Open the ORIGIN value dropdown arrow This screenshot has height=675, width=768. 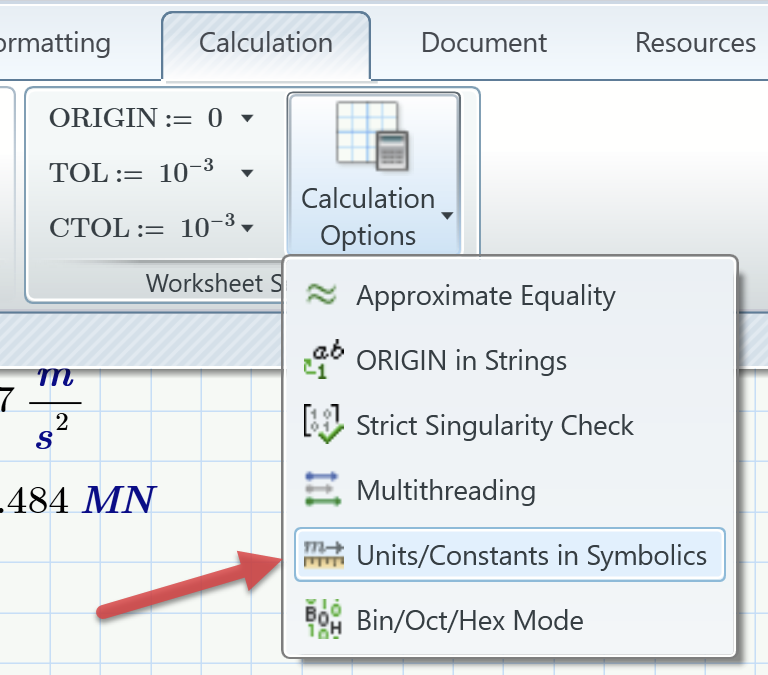(x=247, y=118)
